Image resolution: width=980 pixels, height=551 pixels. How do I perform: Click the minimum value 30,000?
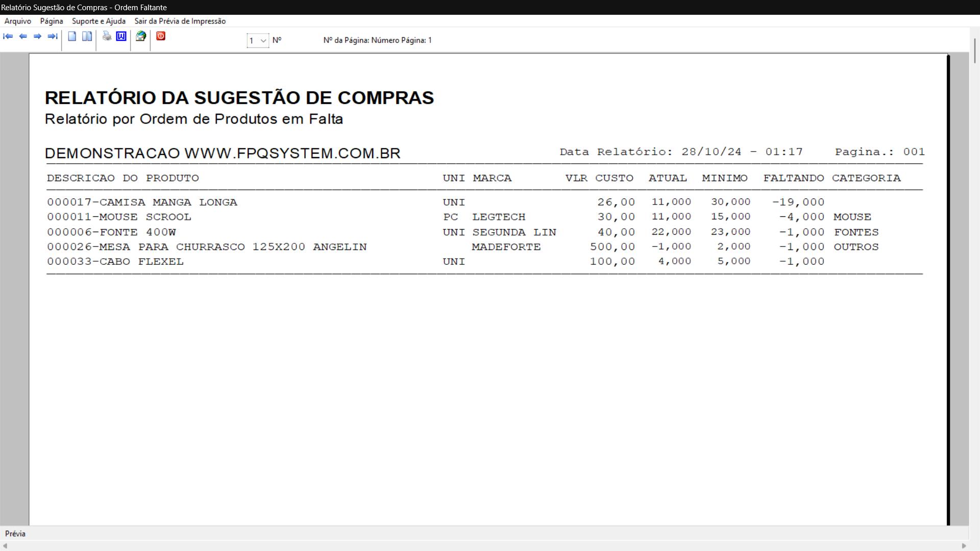pos(731,202)
